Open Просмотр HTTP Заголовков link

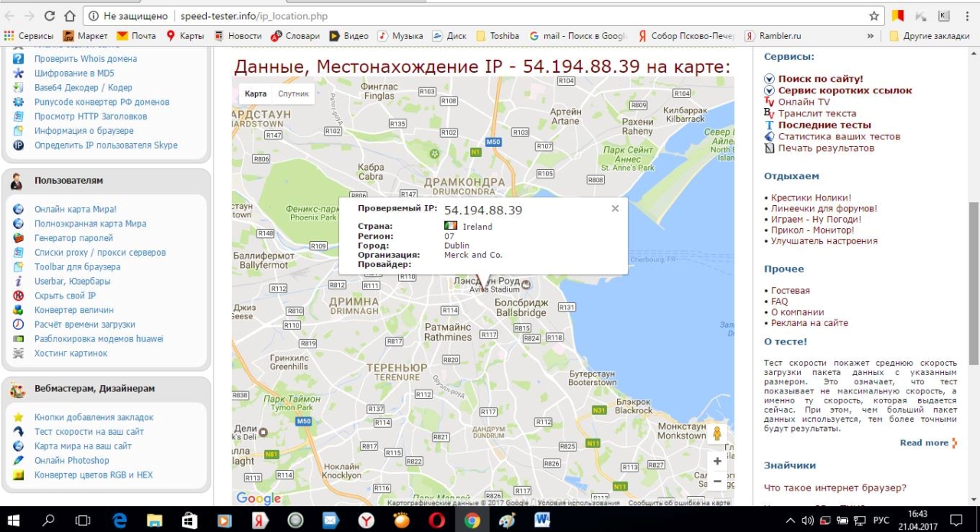click(90, 116)
